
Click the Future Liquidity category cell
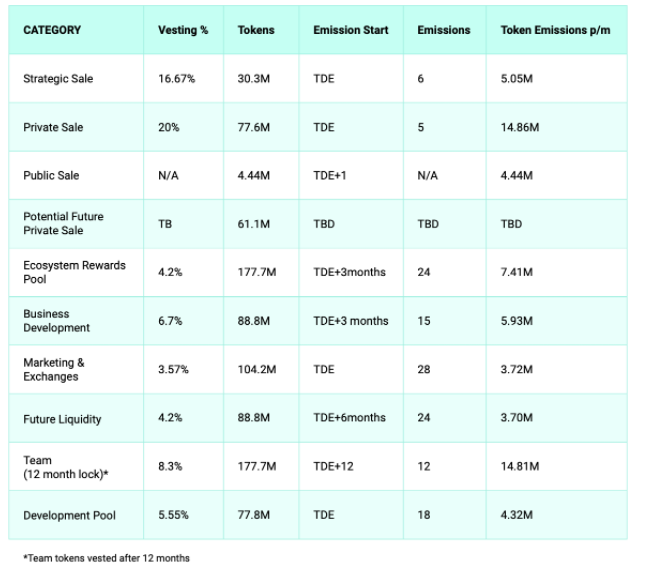click(x=62, y=419)
